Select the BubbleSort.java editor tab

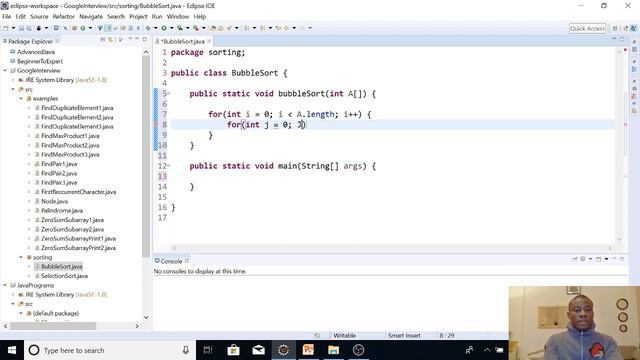pos(183,41)
